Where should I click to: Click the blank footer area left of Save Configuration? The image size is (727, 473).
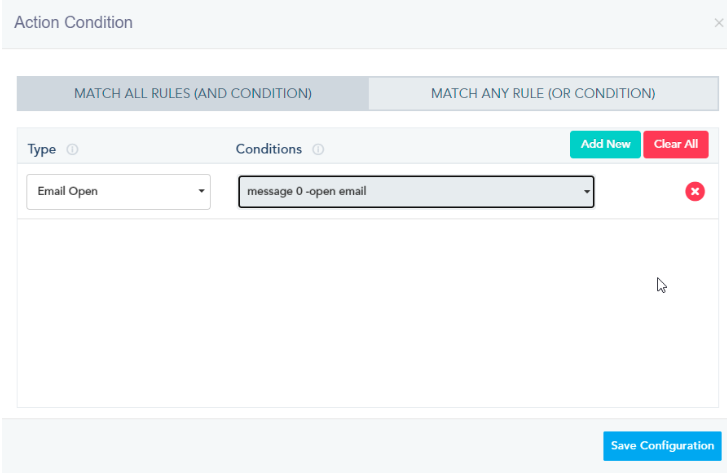(300, 446)
